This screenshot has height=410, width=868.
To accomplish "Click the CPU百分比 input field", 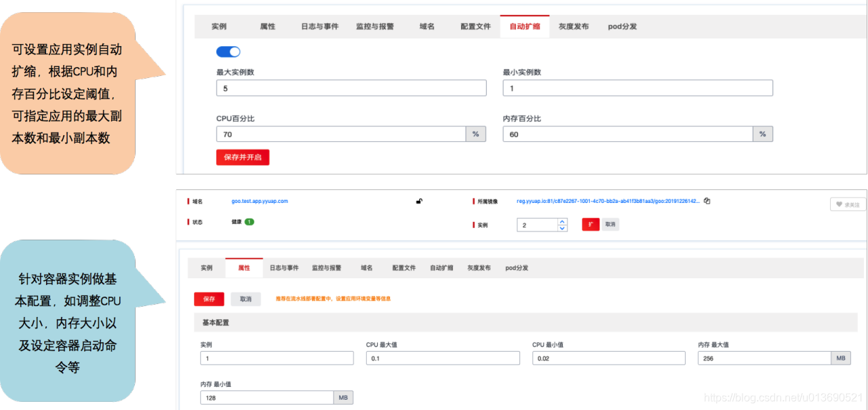I will click(341, 134).
